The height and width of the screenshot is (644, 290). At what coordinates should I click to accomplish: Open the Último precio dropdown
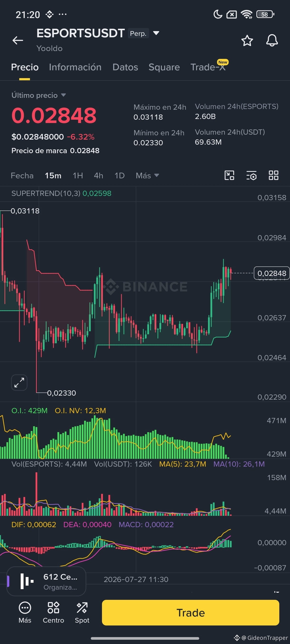click(39, 95)
